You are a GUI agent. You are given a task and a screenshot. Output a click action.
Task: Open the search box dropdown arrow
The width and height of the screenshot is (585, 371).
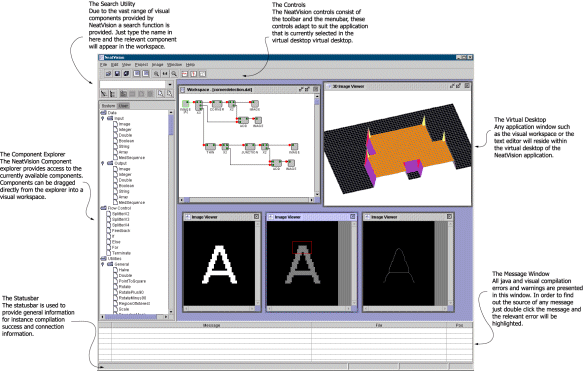tap(170, 85)
